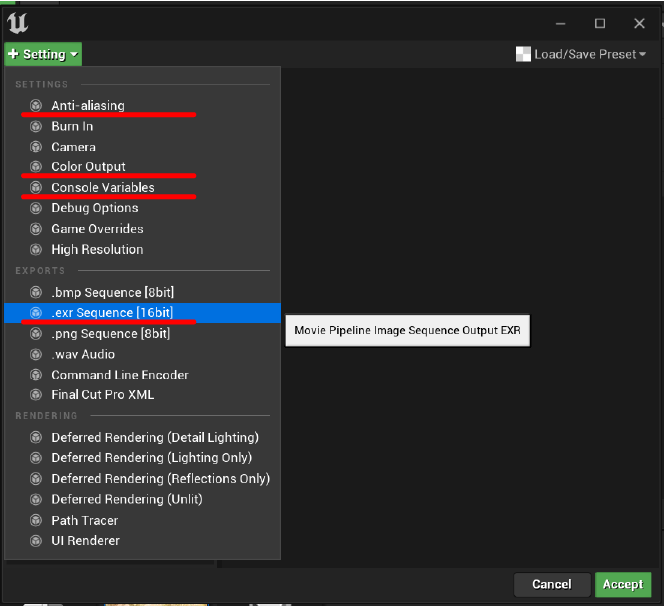Click the High Resolution setting icon
This screenshot has width=664, height=606.
point(36,250)
